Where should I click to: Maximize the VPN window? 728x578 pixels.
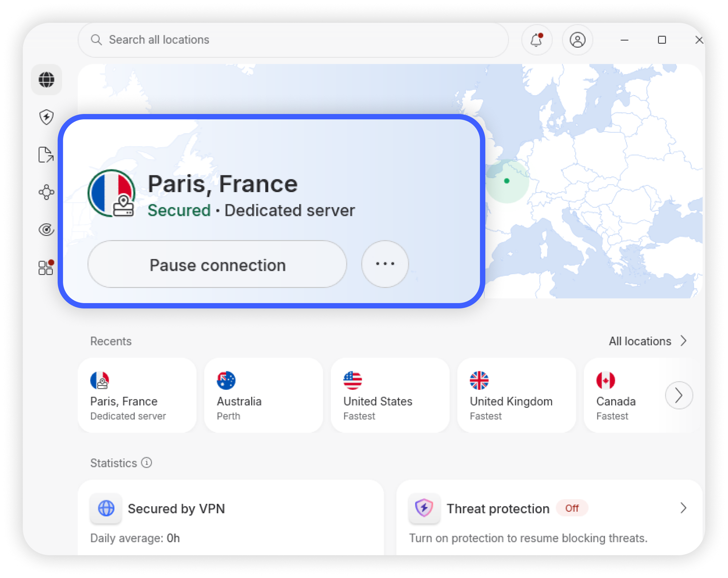[662, 40]
